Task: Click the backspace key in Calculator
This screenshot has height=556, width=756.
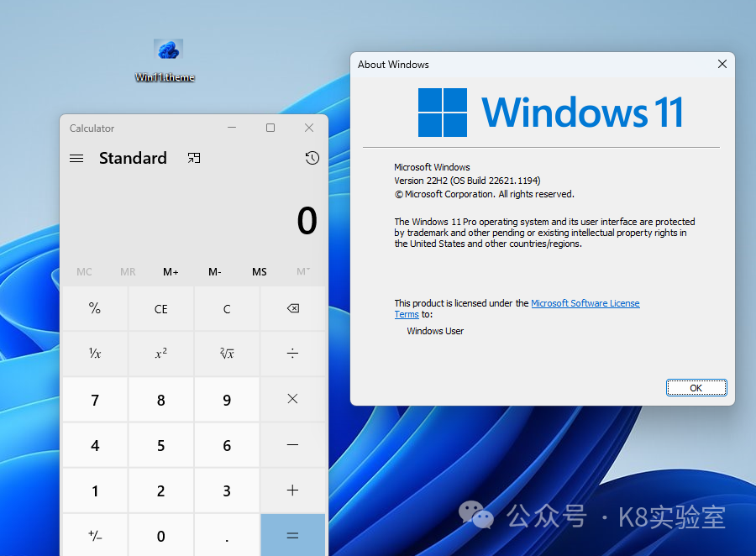Action: point(292,308)
